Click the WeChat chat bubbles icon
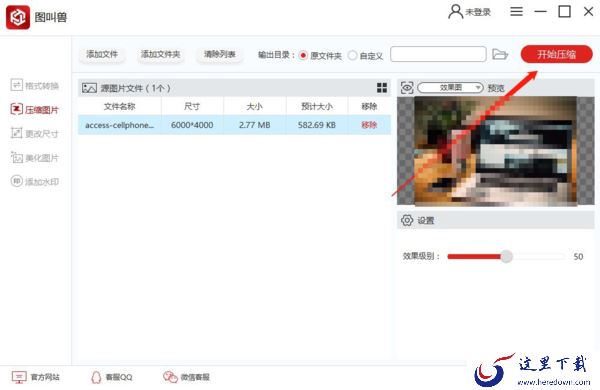Viewport: 600px width, 390px height. tap(170, 377)
